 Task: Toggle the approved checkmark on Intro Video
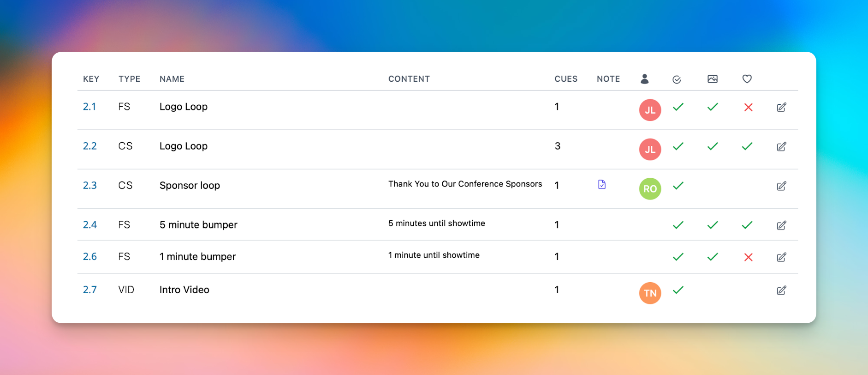pos(678,290)
